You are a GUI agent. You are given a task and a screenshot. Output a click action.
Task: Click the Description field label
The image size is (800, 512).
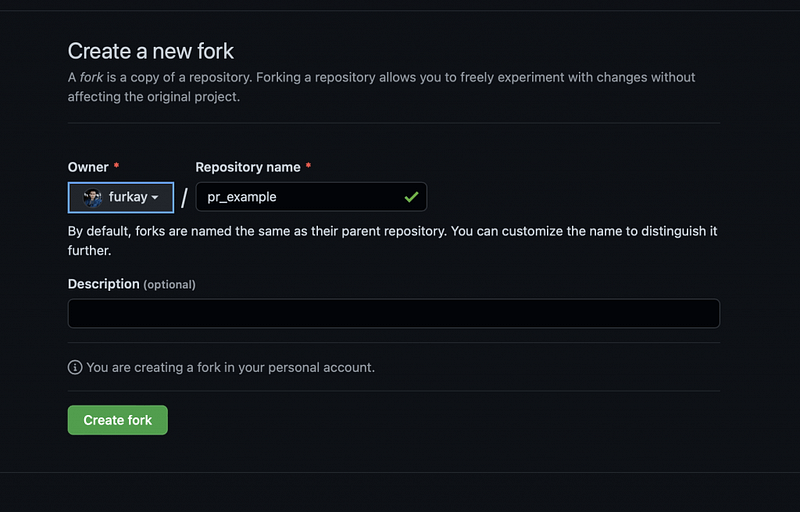(104, 284)
